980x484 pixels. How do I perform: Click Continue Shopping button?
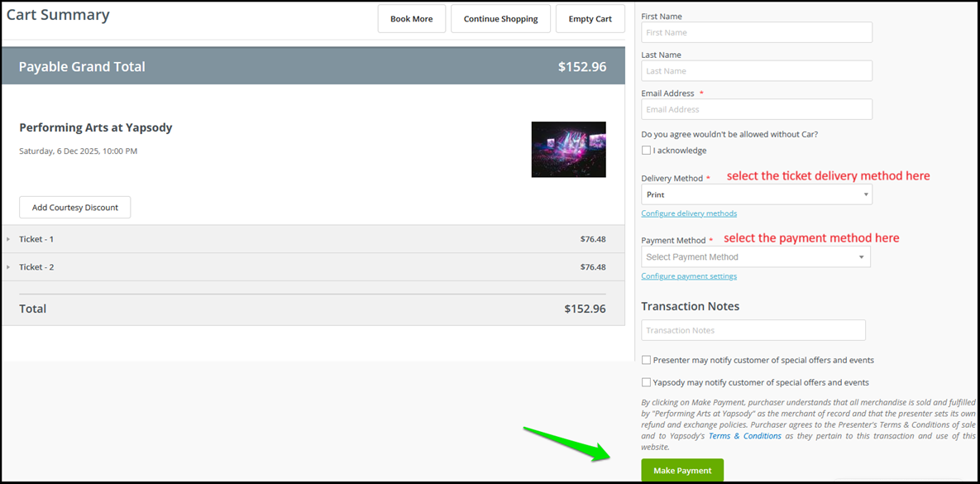(500, 19)
